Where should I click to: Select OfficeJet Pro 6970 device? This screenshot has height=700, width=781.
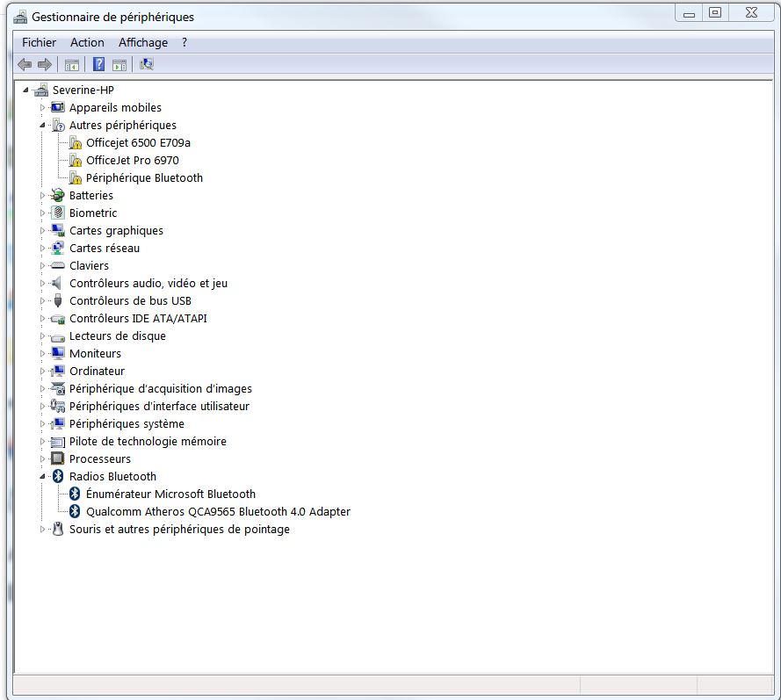coord(132,160)
